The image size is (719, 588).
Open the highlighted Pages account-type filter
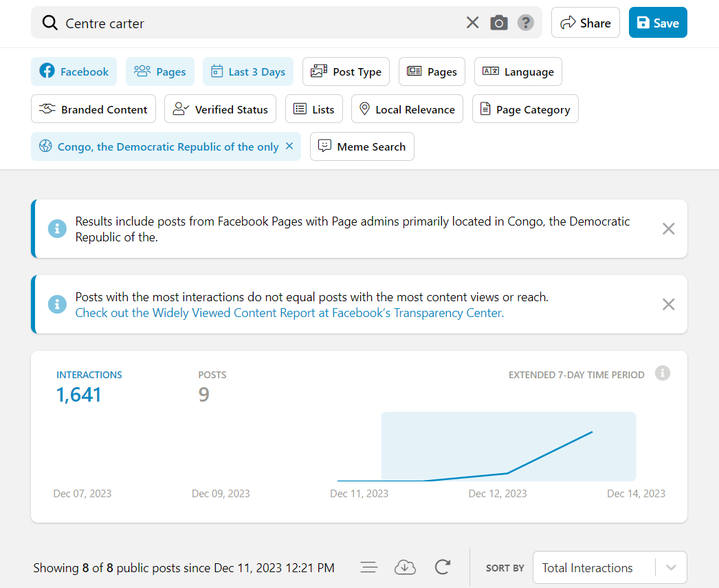click(160, 72)
